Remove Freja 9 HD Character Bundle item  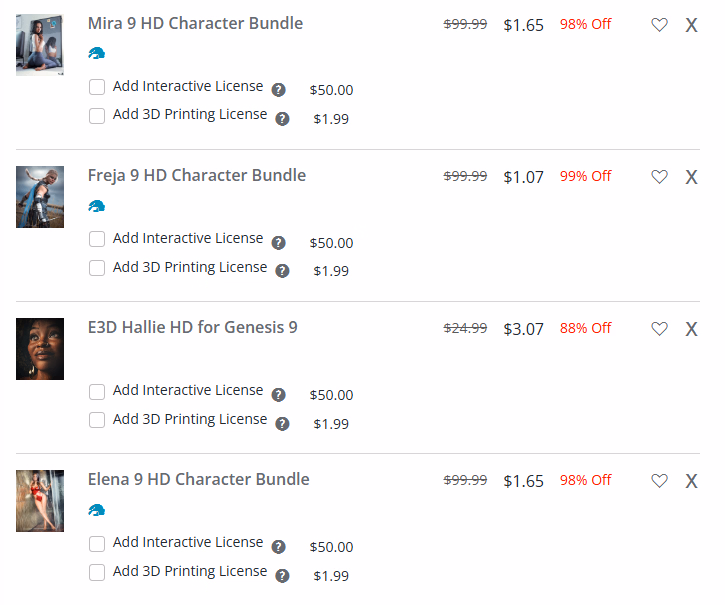pos(691,177)
